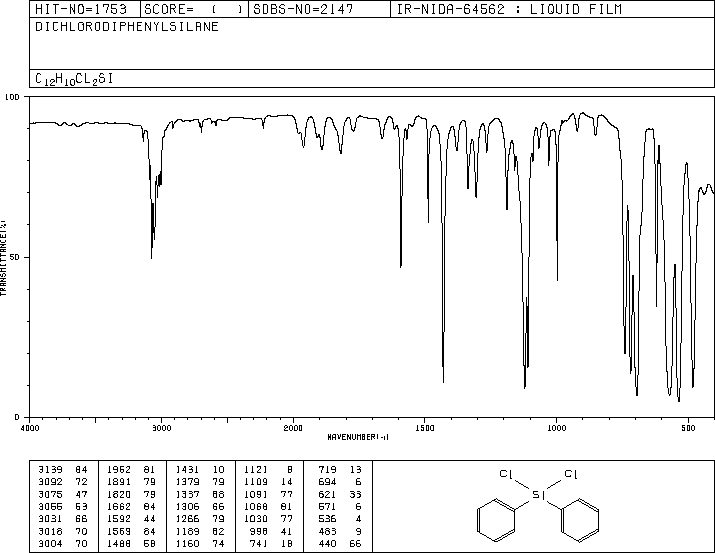Click the 500 tick label on the wavenumber axis
Screen dimensions: 715x553
point(688,428)
